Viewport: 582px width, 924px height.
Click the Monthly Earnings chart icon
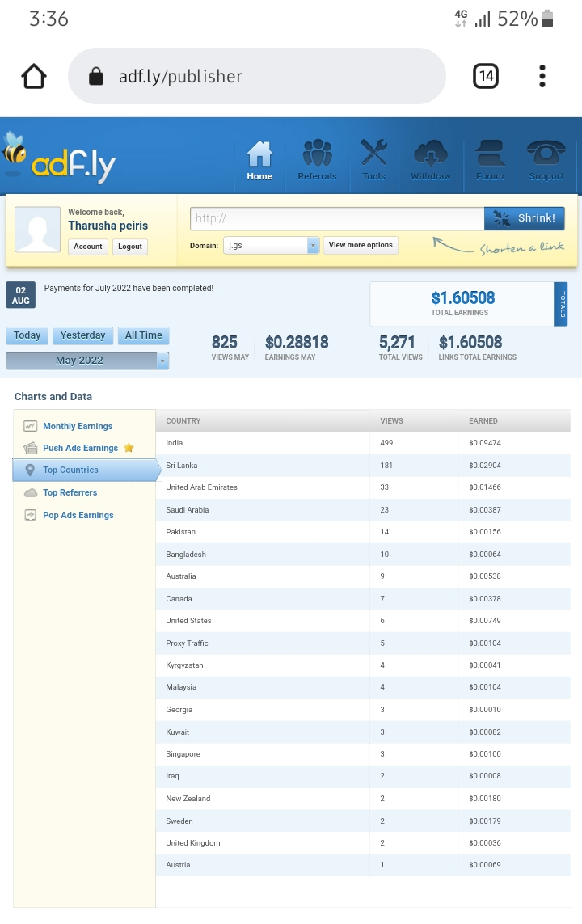(x=30, y=426)
